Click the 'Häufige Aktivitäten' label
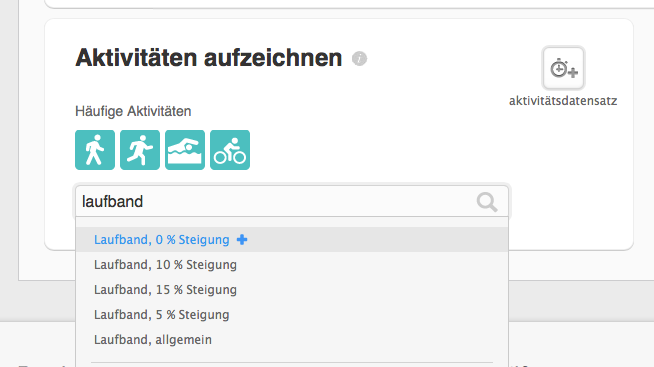Screen dimensions: 654x367 tap(133, 111)
